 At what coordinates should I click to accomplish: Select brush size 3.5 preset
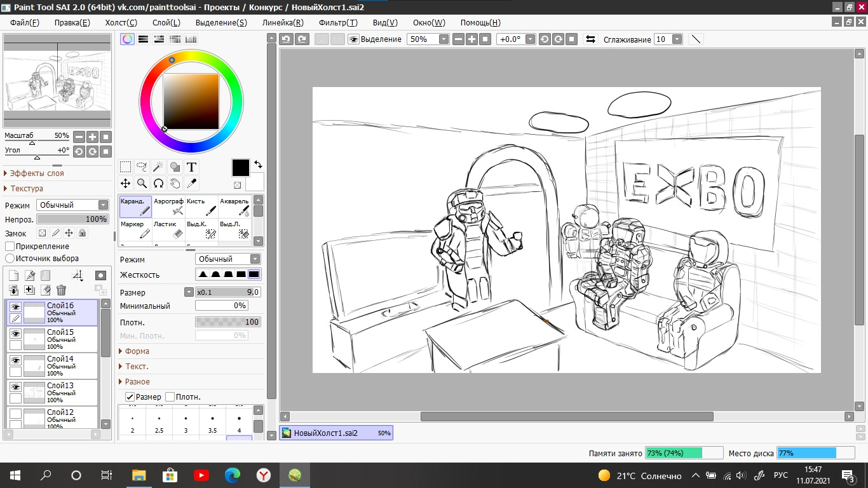click(212, 423)
